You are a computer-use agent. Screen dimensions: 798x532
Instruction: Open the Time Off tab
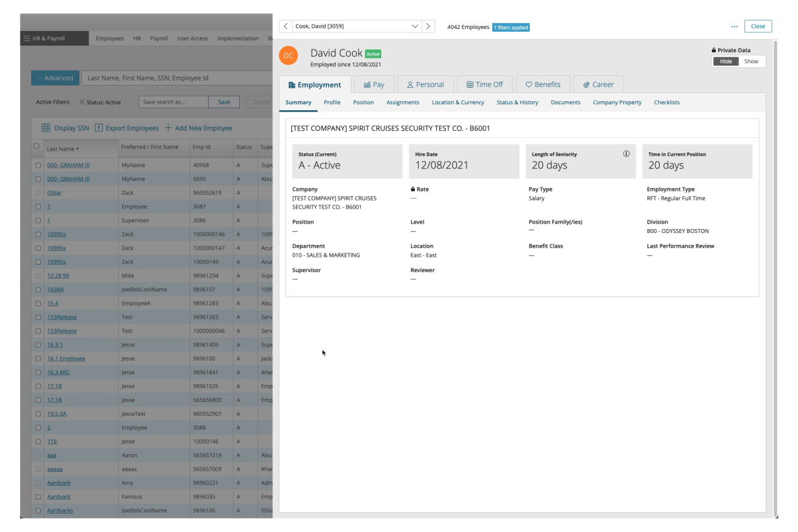[484, 84]
